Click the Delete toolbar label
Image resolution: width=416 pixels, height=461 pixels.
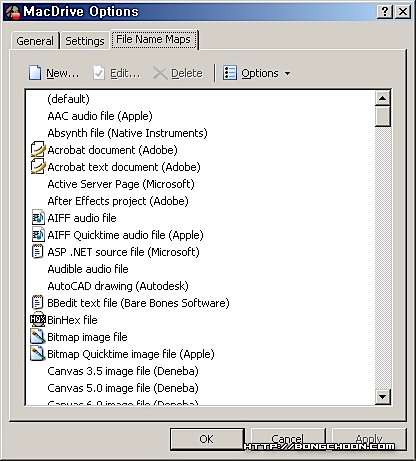coord(187,73)
